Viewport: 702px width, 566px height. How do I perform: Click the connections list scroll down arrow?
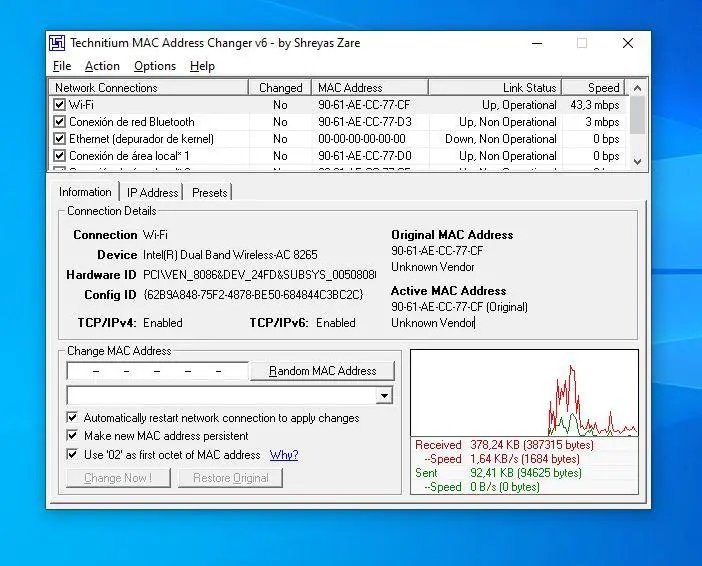pos(637,162)
